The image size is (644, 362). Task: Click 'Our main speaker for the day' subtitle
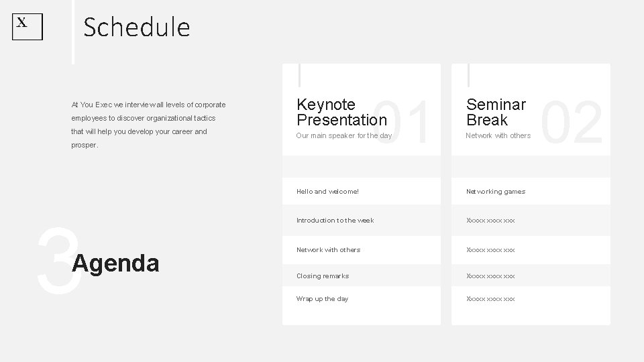(343, 136)
